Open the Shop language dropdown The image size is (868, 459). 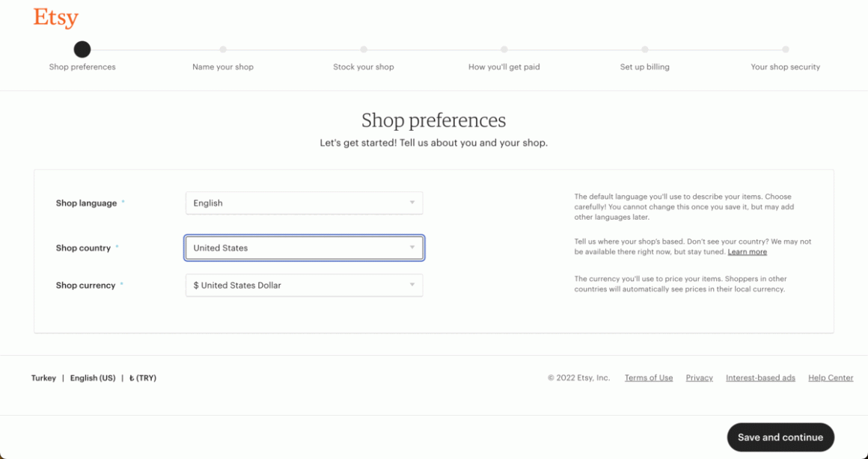tap(304, 203)
